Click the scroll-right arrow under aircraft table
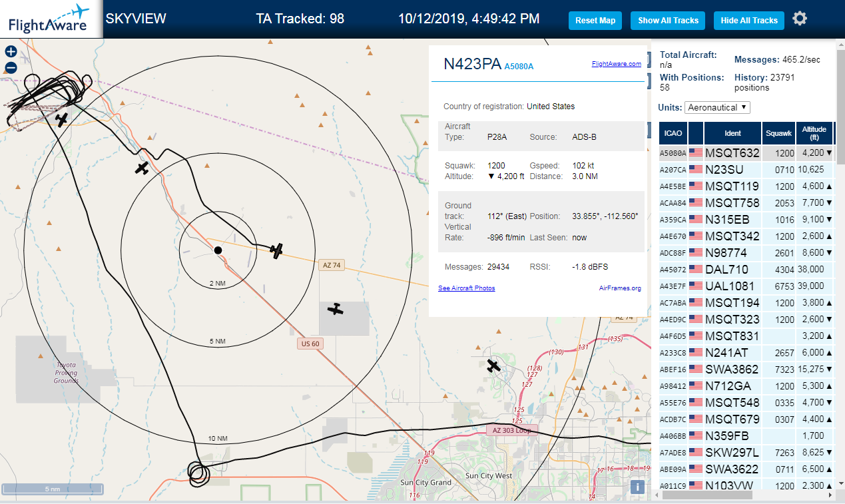 click(x=830, y=495)
